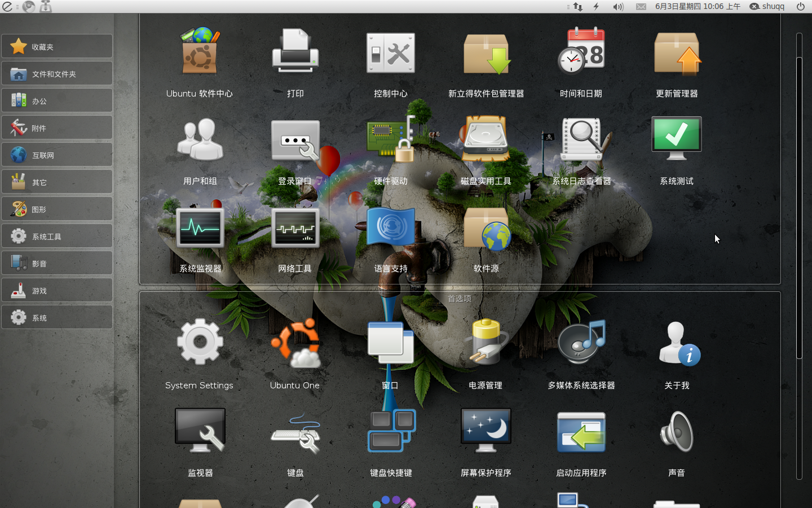Viewport: 812px width, 508px height.
Task: Select 办公 office category
Action: (x=57, y=100)
